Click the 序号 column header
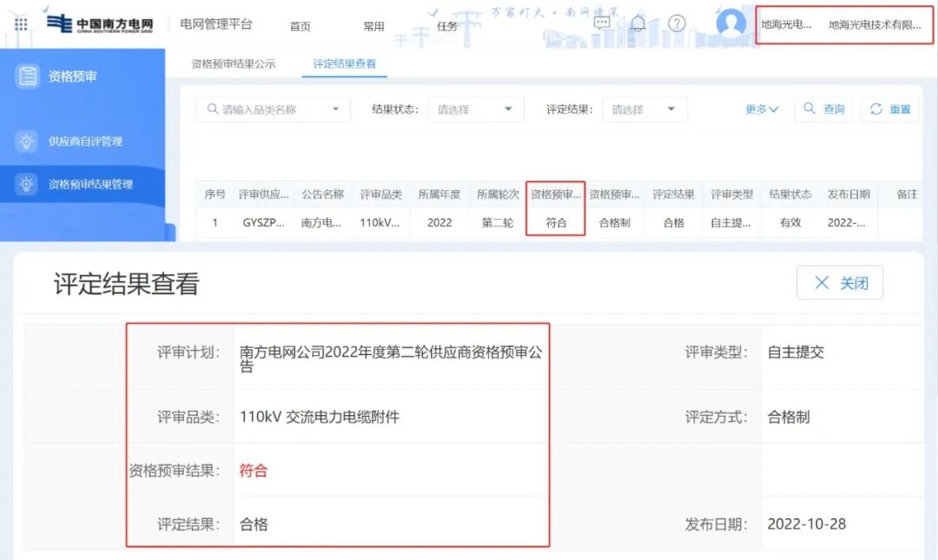This screenshot has width=938, height=560. point(215,194)
